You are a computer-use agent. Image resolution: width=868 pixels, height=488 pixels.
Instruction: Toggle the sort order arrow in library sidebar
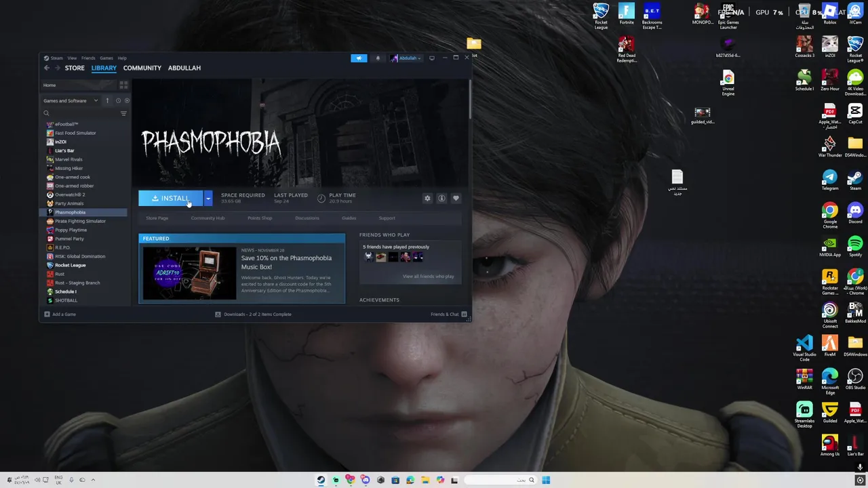click(107, 100)
